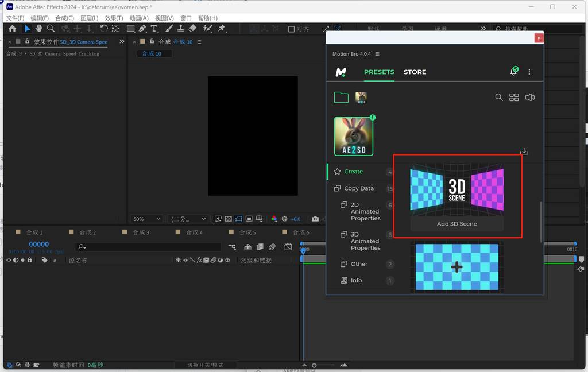Select the Type tool
Viewport: 588px width, 372px height.
tap(154, 29)
